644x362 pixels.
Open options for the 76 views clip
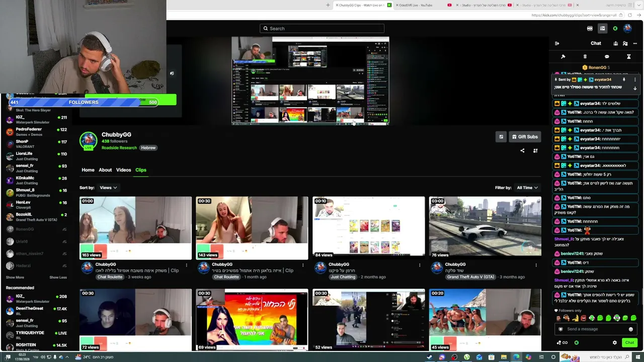[536, 265]
